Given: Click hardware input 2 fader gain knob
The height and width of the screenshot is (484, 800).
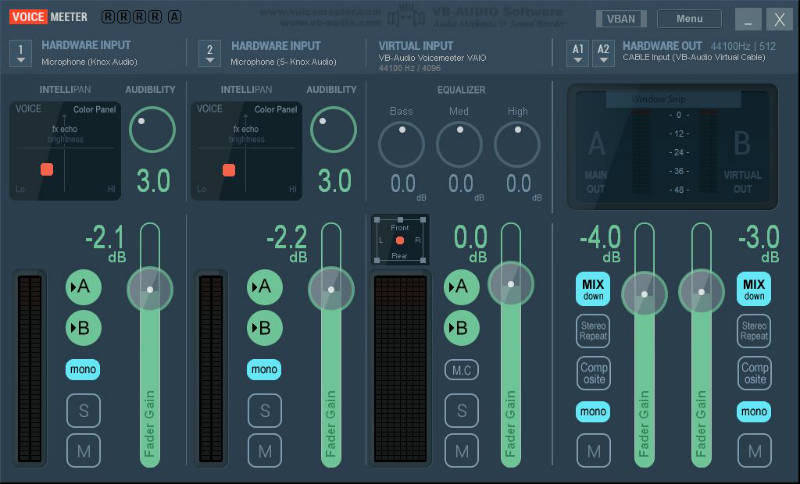Looking at the screenshot, I should tap(331, 289).
